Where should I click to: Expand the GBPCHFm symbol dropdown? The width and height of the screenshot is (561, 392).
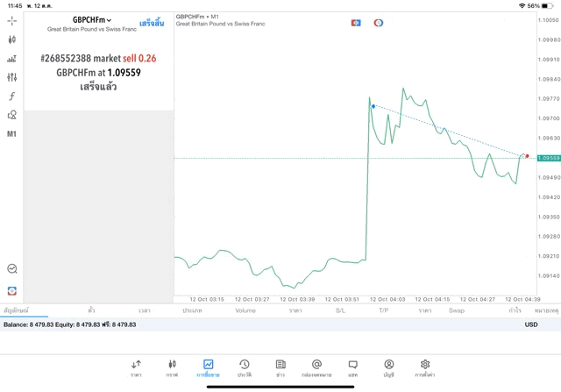[92, 20]
